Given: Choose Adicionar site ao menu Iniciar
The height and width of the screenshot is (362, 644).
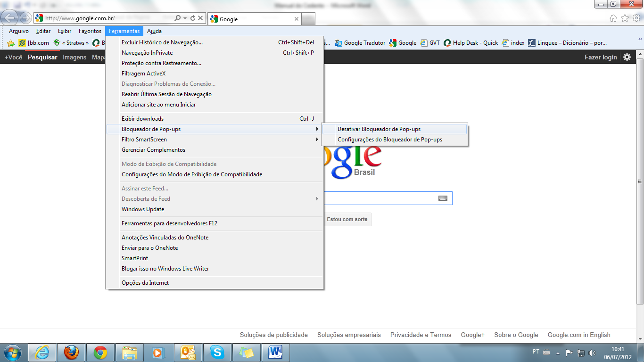Looking at the screenshot, I should coord(215,105).
